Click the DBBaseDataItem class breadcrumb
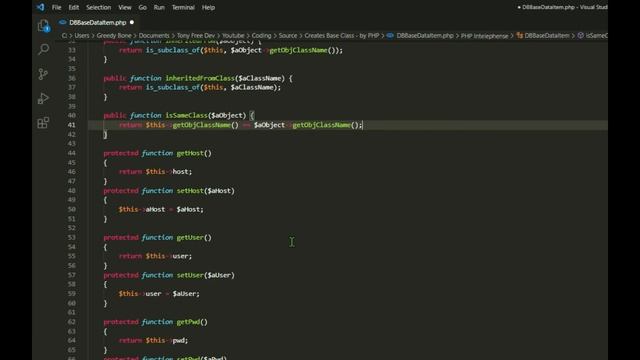This screenshot has width=640, height=360. pyautogui.click(x=547, y=36)
